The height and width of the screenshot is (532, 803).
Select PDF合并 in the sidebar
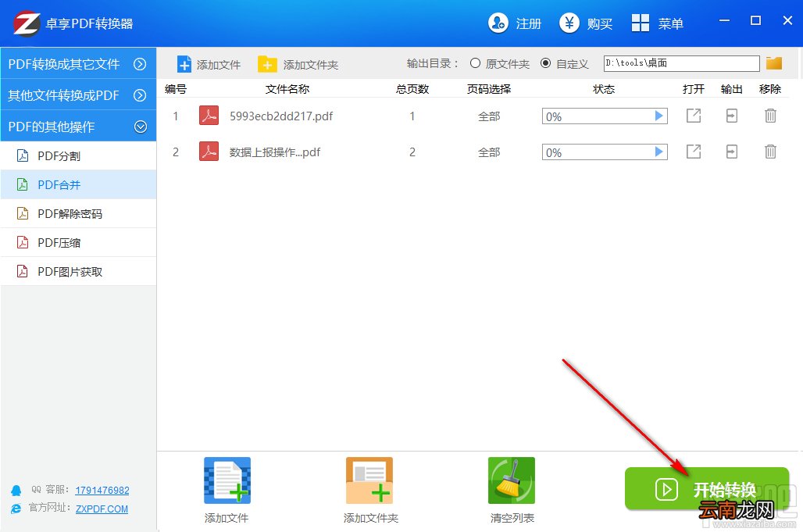pyautogui.click(x=78, y=185)
